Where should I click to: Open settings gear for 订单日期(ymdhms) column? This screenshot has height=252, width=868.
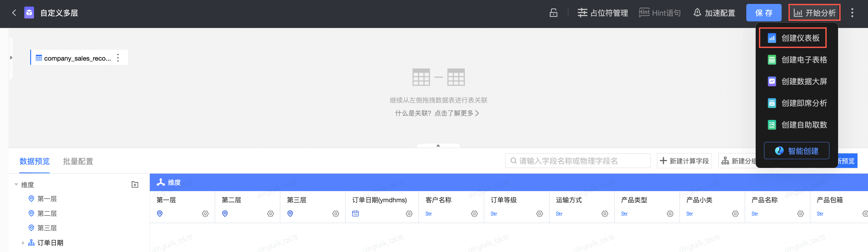409,214
